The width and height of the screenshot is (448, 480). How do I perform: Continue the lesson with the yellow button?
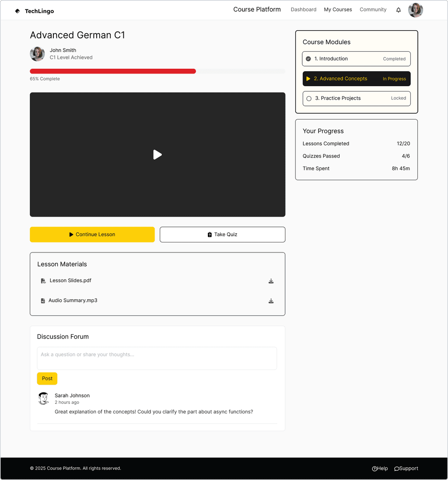(x=92, y=235)
